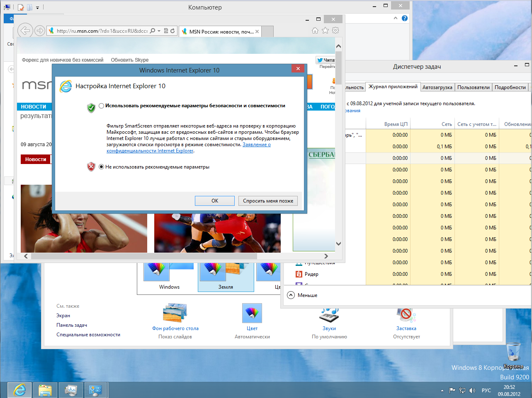
Task: Click the 'Настройка Internet Explorer 10' heading
Action: [120, 86]
